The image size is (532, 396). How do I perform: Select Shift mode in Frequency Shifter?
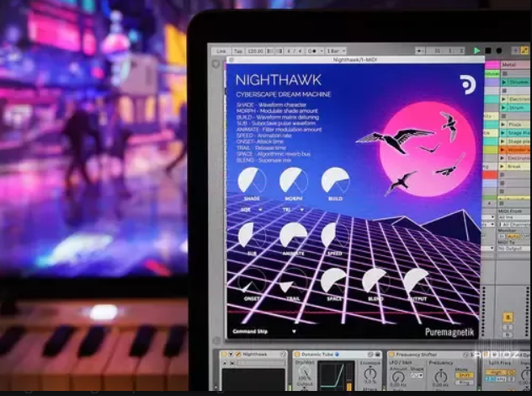(464, 375)
